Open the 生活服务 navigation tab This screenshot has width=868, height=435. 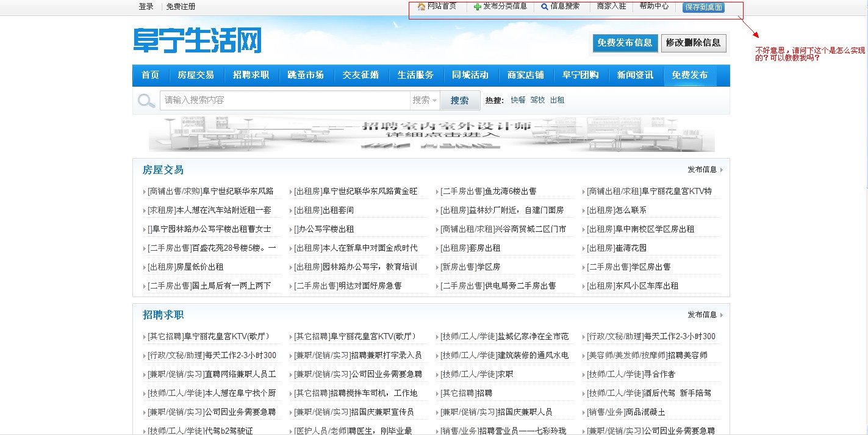pos(415,75)
